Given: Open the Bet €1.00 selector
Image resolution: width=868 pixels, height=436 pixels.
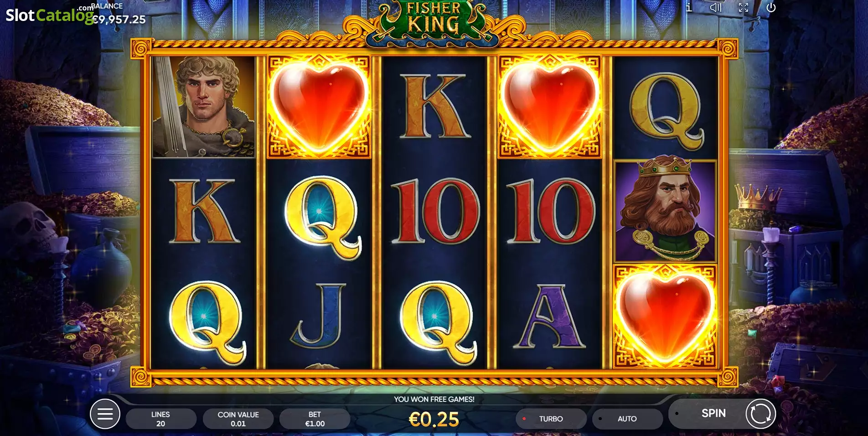Looking at the screenshot, I should tap(315, 419).
